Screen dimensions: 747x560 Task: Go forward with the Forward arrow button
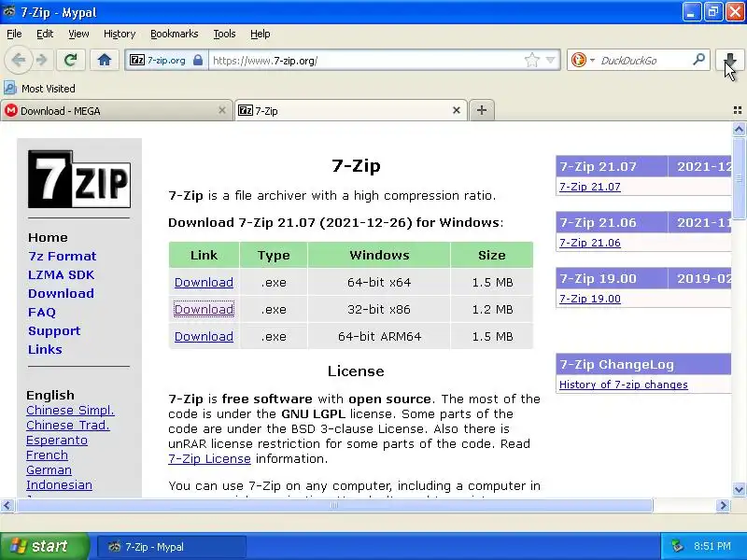coord(42,60)
